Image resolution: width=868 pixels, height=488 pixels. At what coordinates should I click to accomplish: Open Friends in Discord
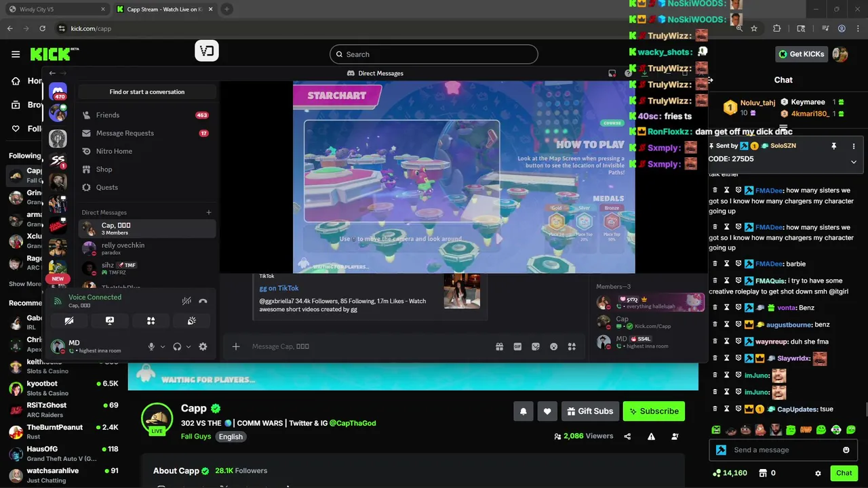[146, 115]
